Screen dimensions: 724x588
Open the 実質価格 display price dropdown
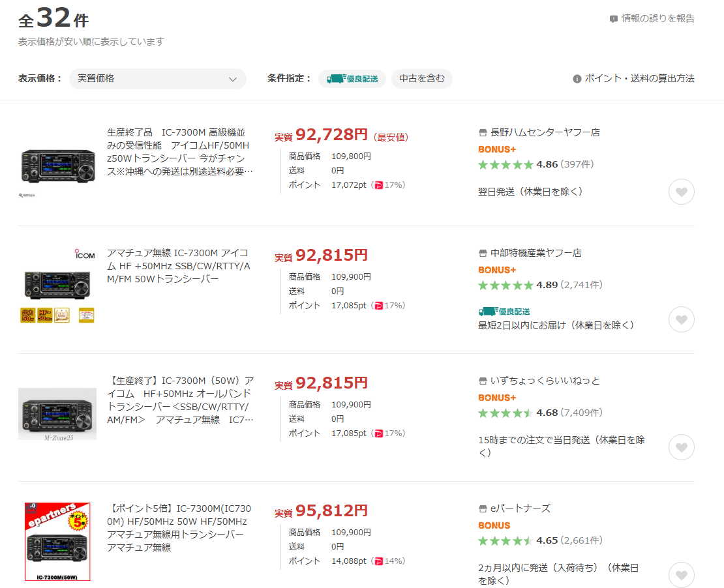tap(157, 79)
